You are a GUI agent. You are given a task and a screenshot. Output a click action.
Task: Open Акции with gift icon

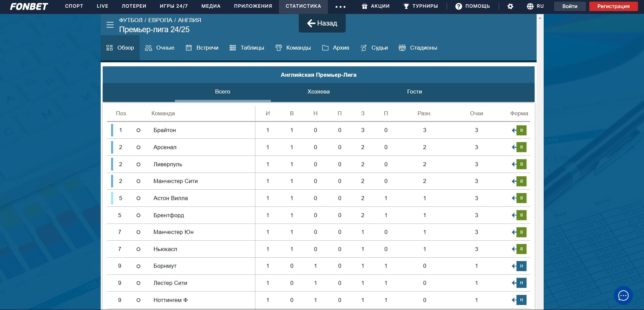376,6
